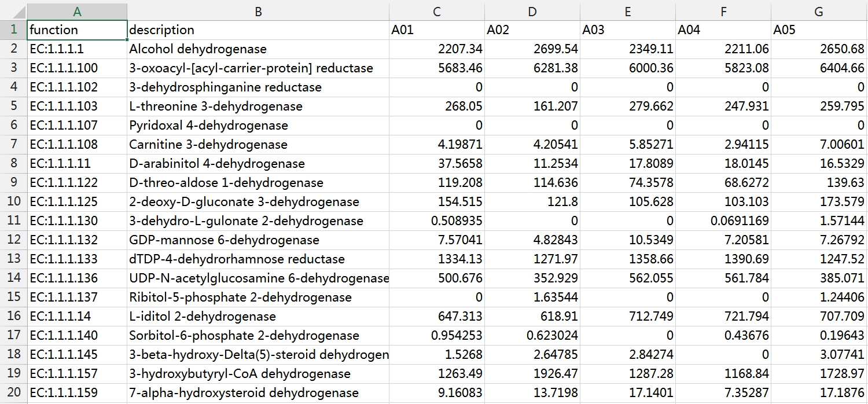Select cell EC:1.1.1.103

coord(77,106)
